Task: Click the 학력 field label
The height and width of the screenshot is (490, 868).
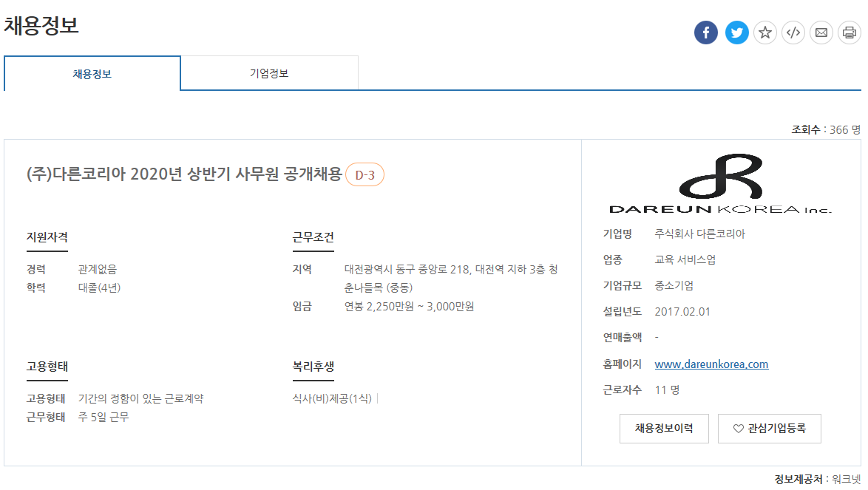Action: tap(36, 287)
